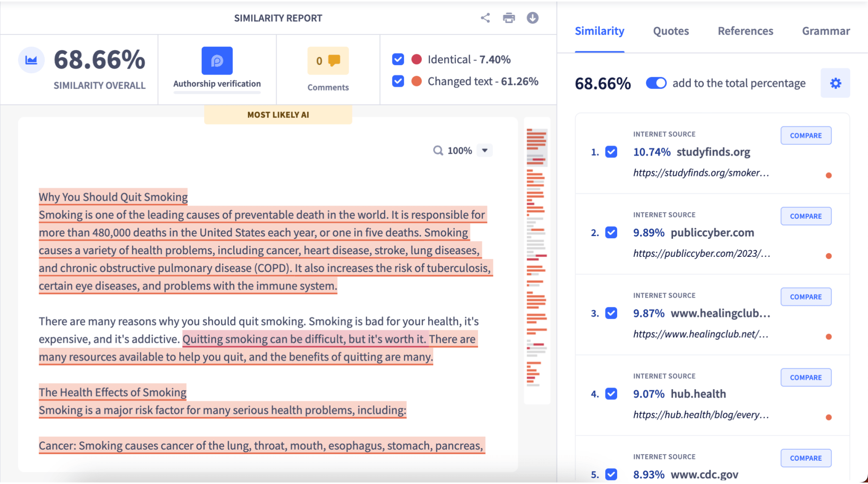Open similarity settings gear icon

tap(835, 83)
